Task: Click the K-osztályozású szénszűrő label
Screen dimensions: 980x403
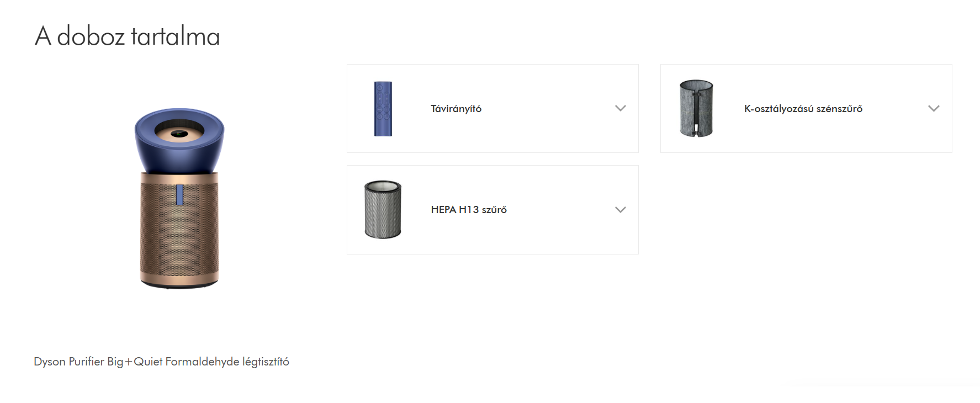Action: point(803,109)
